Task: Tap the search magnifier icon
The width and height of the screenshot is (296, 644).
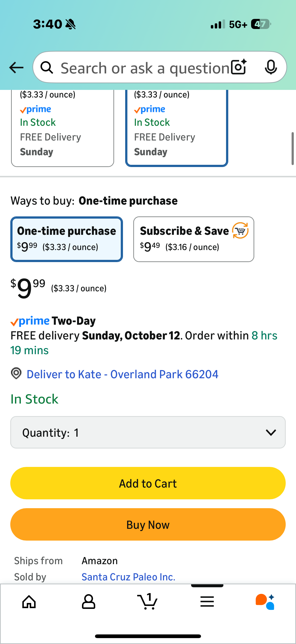Action: pyautogui.click(x=47, y=68)
